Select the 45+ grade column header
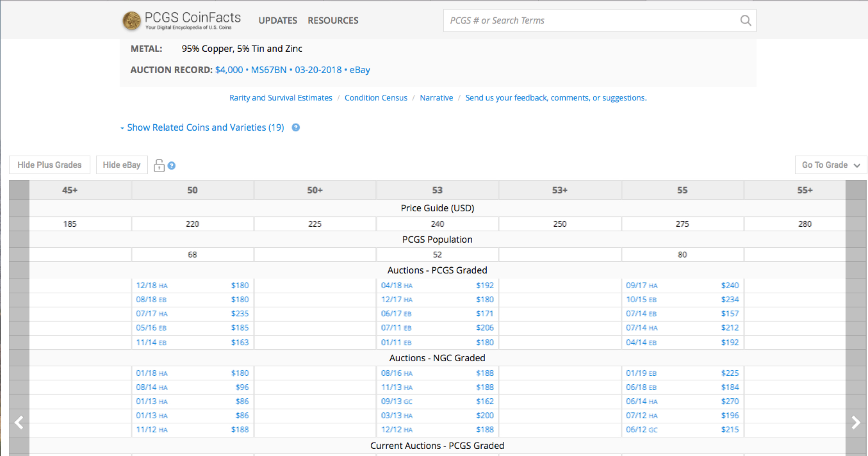Screen dimensions: 868x456 [x=70, y=190]
